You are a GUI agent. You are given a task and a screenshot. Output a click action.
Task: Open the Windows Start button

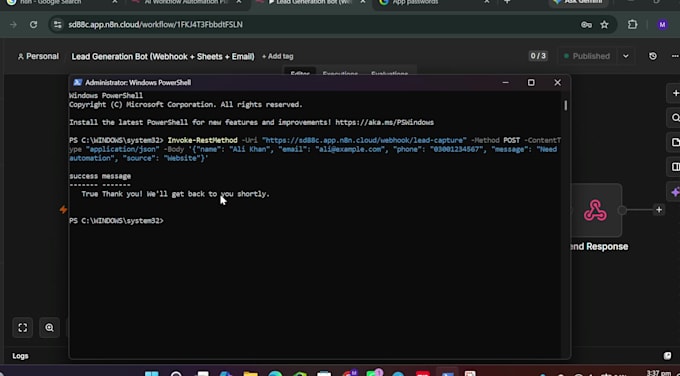point(152,373)
